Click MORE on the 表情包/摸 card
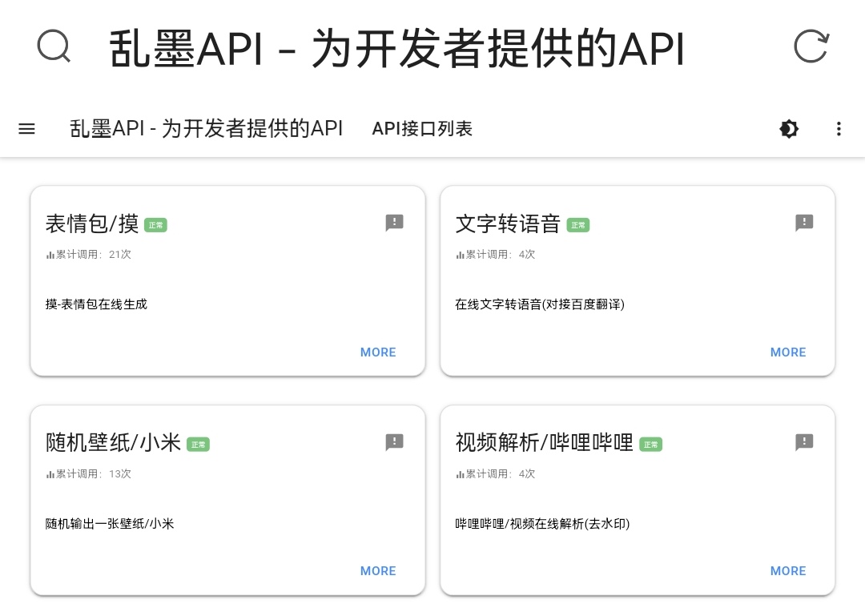 tap(378, 352)
